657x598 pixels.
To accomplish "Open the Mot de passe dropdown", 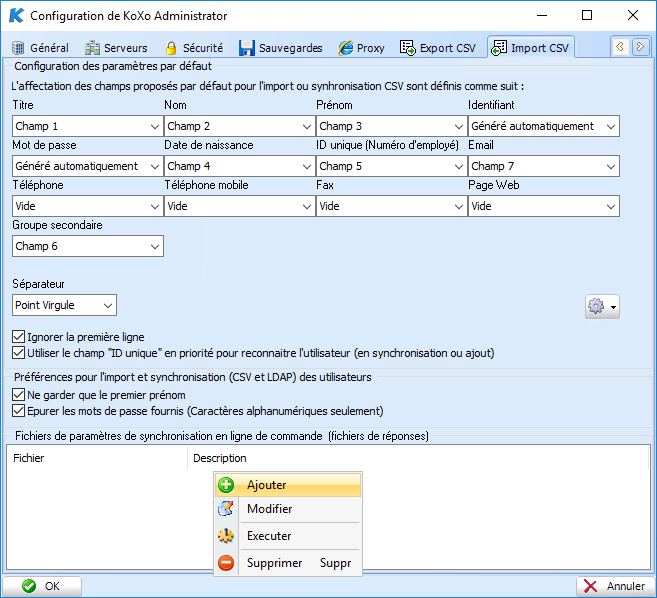I will click(x=88, y=166).
